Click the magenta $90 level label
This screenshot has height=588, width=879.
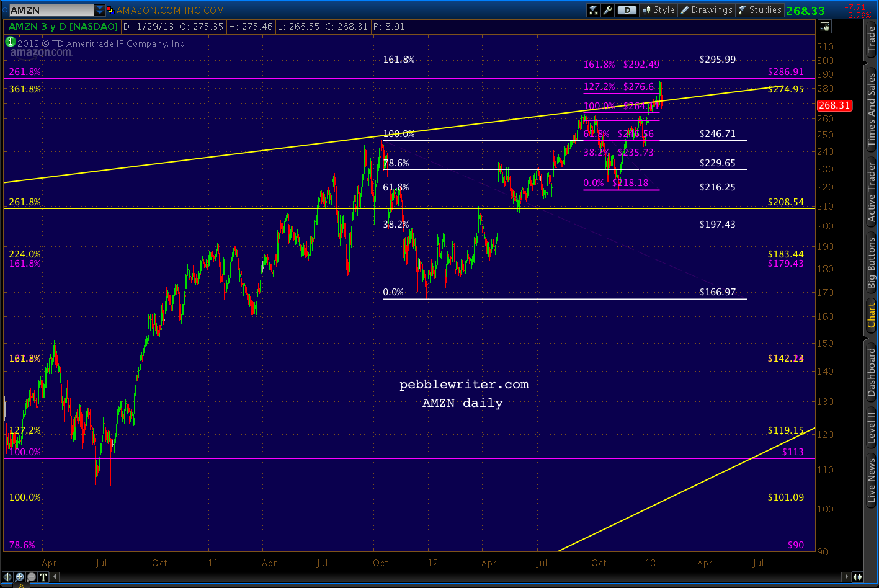click(796, 545)
